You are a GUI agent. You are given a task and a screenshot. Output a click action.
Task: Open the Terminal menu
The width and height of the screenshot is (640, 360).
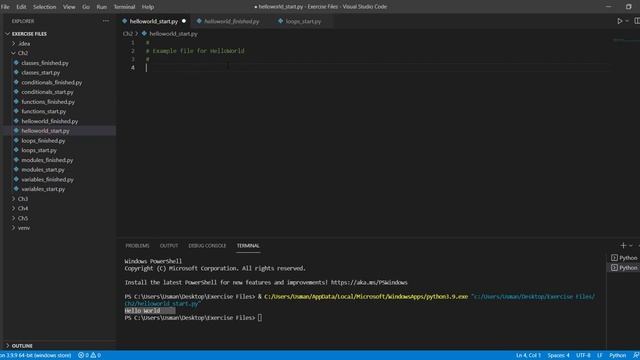pos(124,7)
